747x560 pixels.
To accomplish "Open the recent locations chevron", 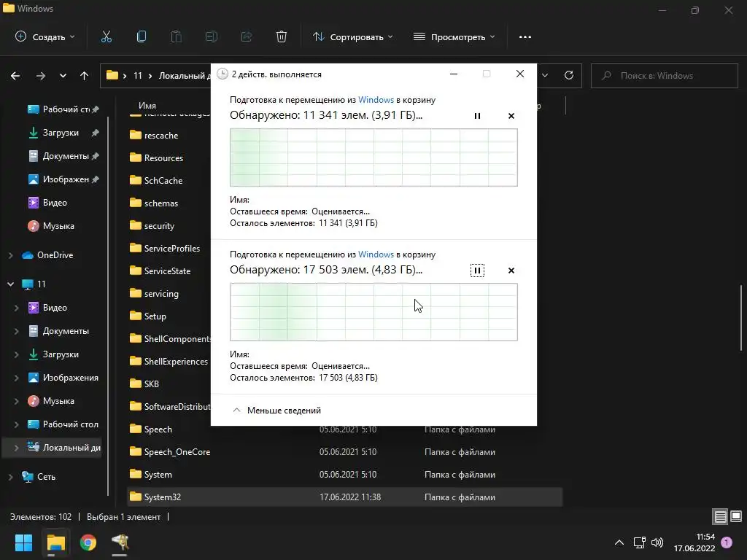I will 63,76.
